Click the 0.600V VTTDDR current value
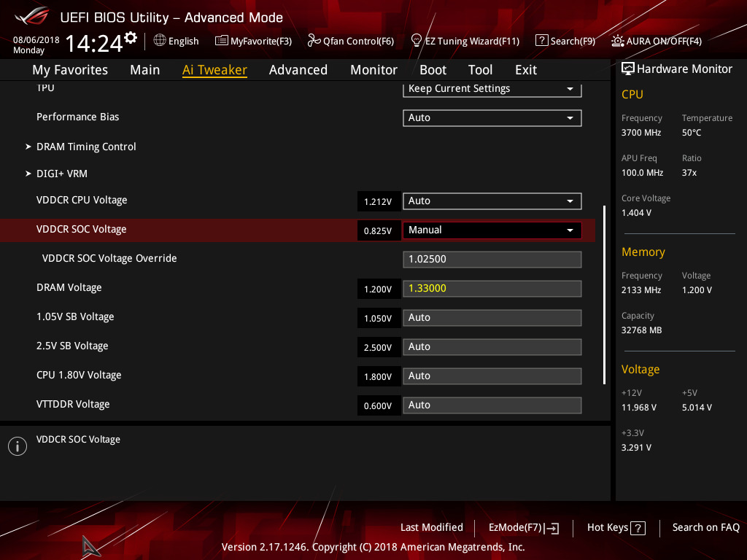Viewport: 747px width, 560px height. 378,406
